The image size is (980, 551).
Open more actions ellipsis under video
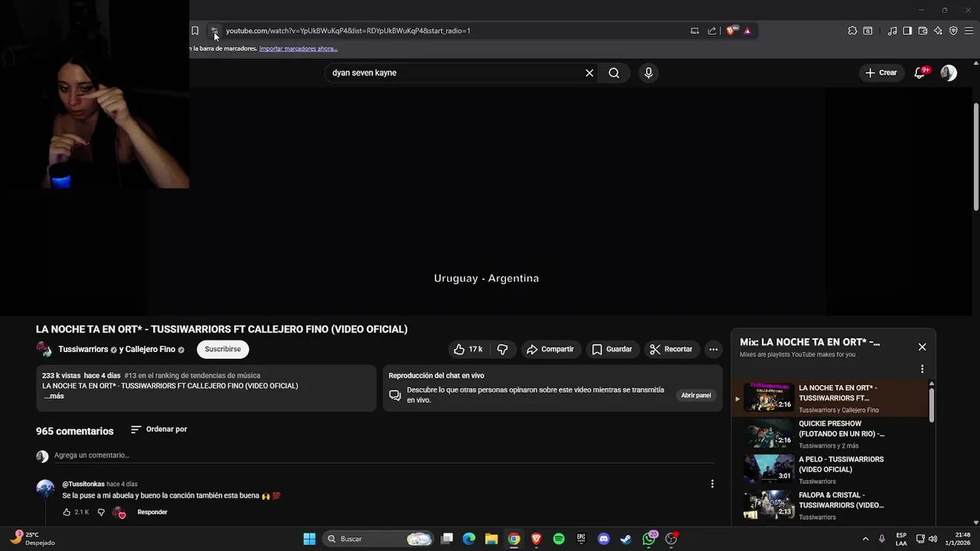pos(714,349)
